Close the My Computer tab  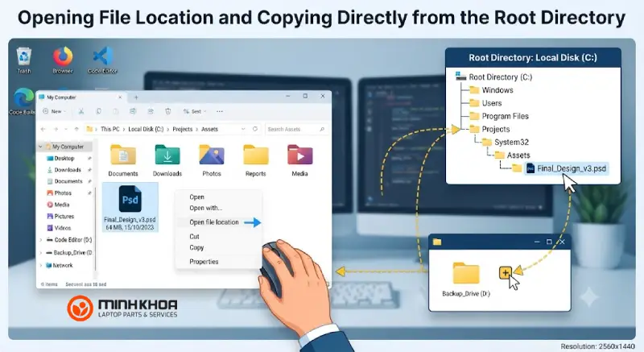(x=120, y=97)
